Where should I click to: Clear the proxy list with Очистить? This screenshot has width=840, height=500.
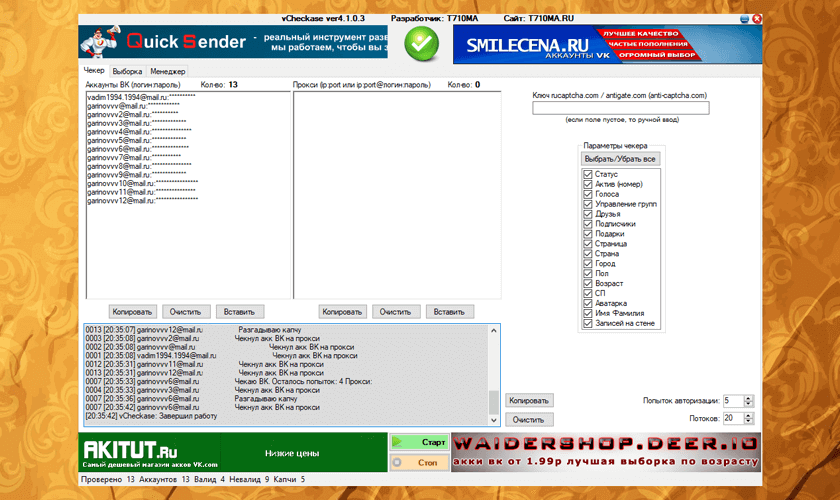pyautogui.click(x=395, y=311)
